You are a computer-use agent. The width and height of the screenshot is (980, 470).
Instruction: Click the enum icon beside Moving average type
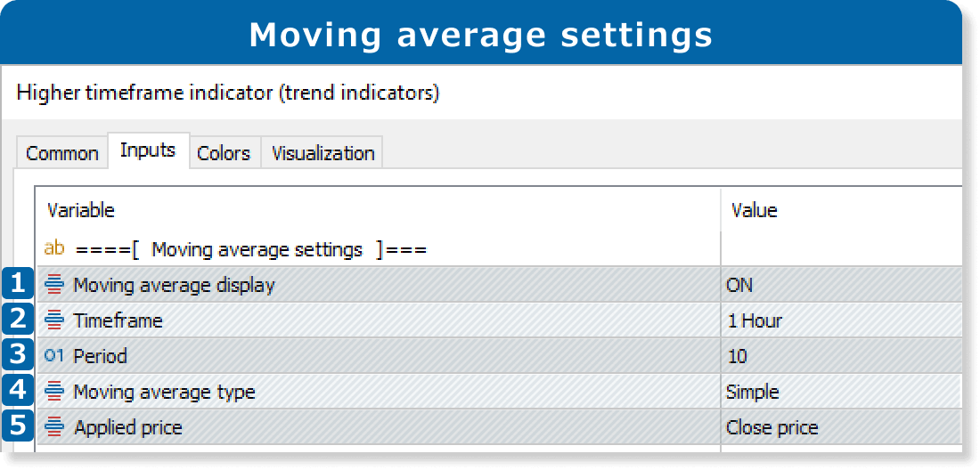coord(54,392)
